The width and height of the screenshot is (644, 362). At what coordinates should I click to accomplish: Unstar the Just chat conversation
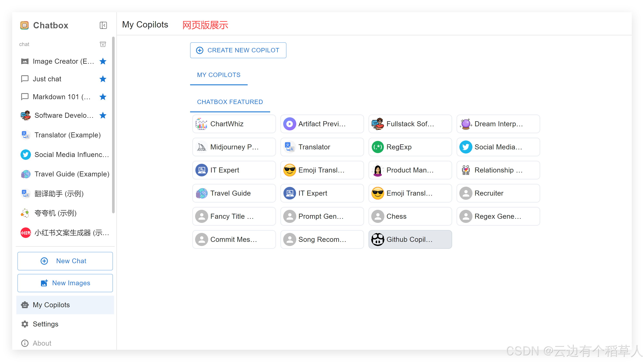103,79
